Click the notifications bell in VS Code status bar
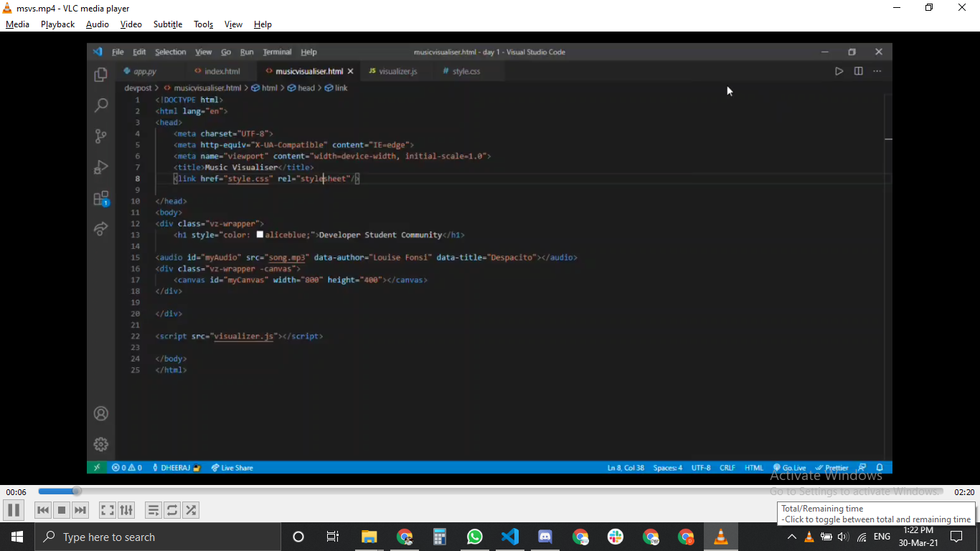 (x=880, y=468)
